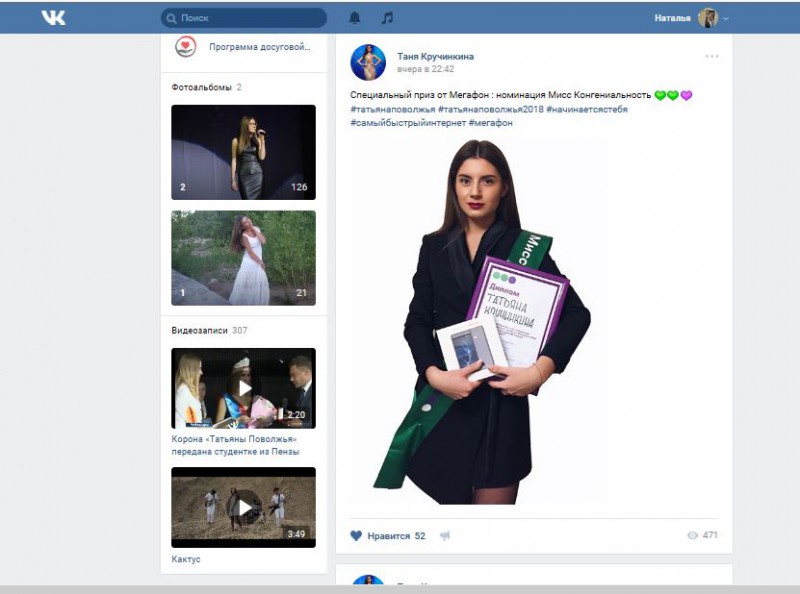Open the music player icon
Viewport: 800px width, 594px height.
click(x=387, y=18)
